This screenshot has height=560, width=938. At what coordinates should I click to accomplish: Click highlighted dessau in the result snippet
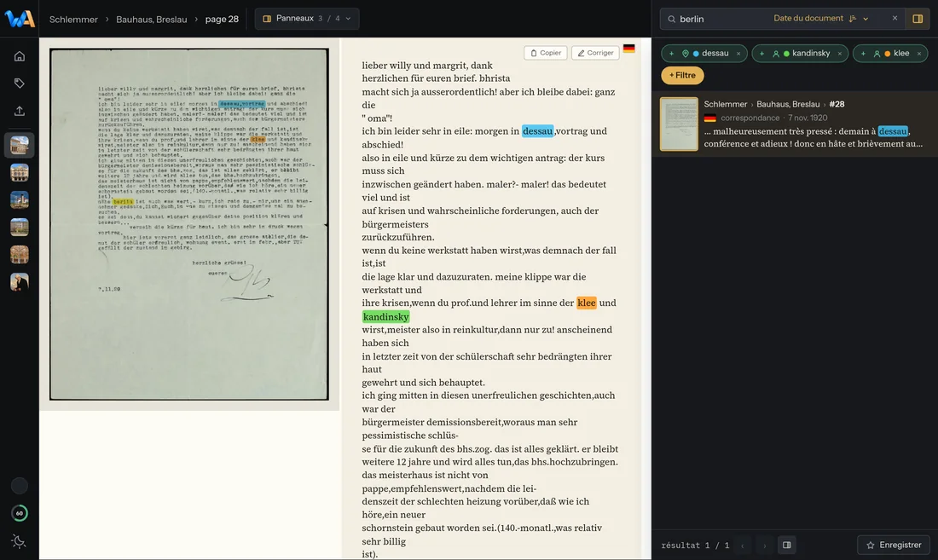click(x=893, y=131)
